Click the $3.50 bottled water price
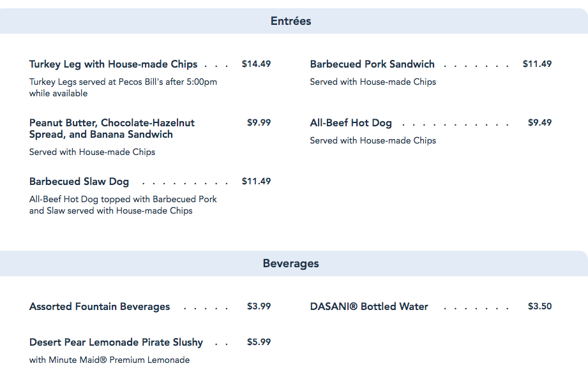Image resolution: width=588 pixels, height=391 pixels. point(539,306)
